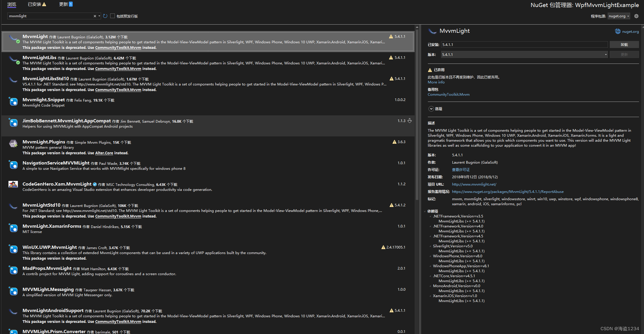This screenshot has width=644, height=334.
Task: Click the MvvmLight.Plugins package icon
Action: click(13, 143)
